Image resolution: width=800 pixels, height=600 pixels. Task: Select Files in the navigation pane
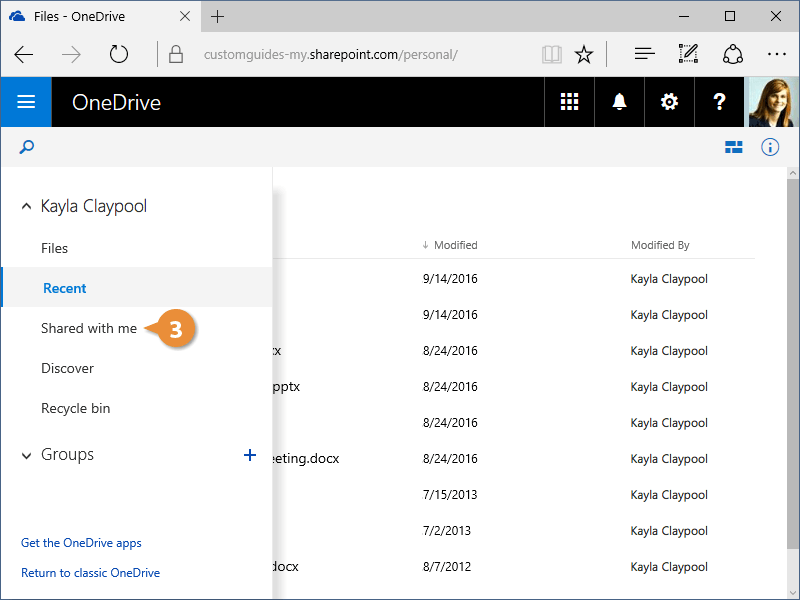pyautogui.click(x=55, y=248)
